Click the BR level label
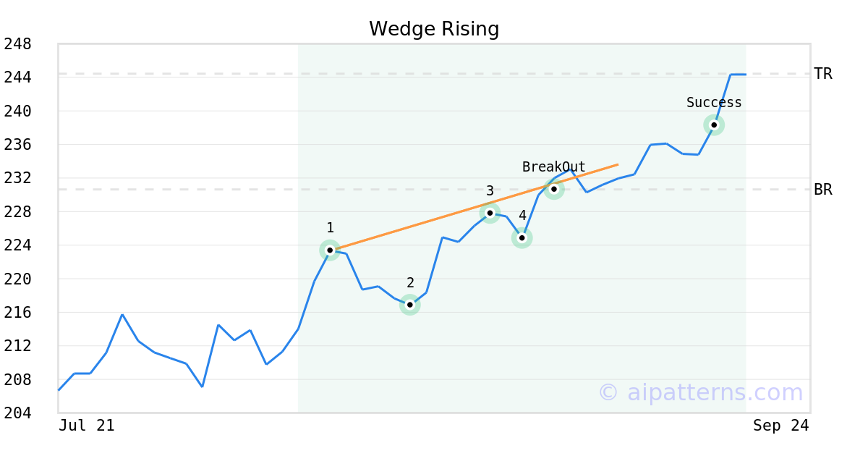The width and height of the screenshot is (868, 456). (823, 190)
